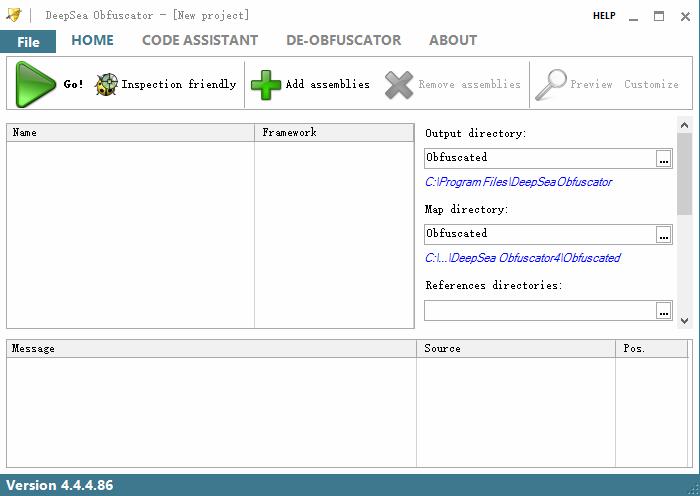Click the settings panel scrollbar thumb
This screenshot has height=496, width=700.
(x=684, y=174)
